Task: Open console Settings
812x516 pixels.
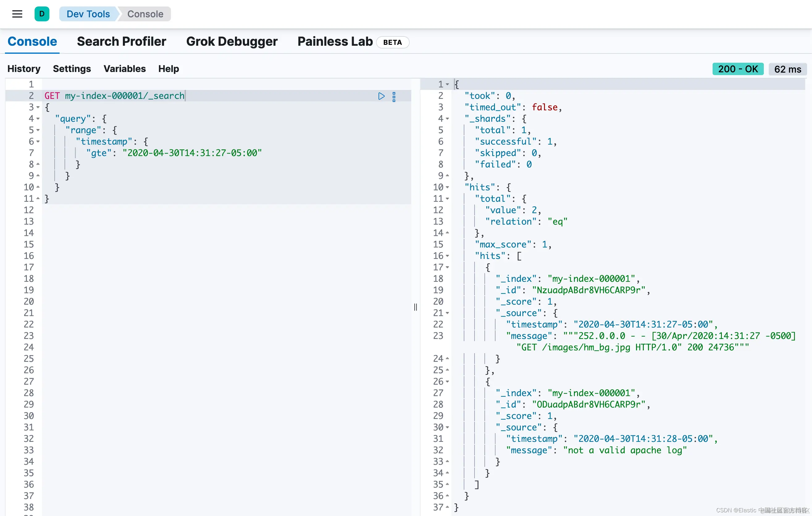Action: (x=72, y=69)
